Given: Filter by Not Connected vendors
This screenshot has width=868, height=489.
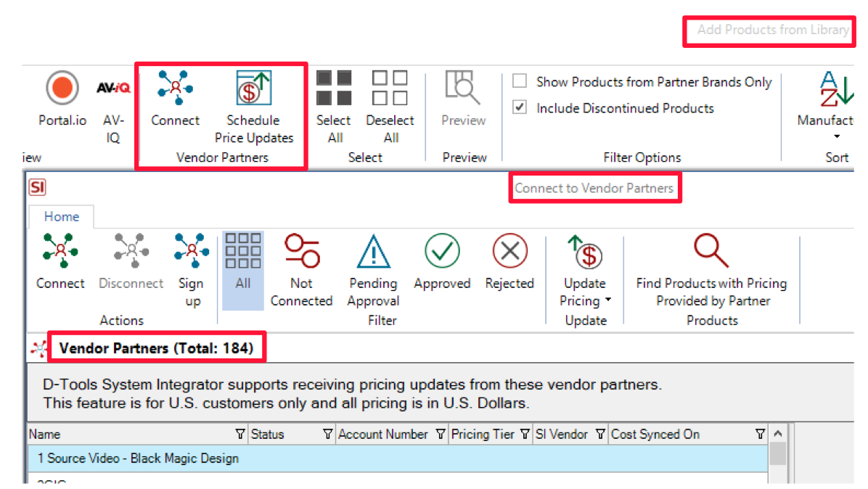Looking at the screenshot, I should pos(302,250).
